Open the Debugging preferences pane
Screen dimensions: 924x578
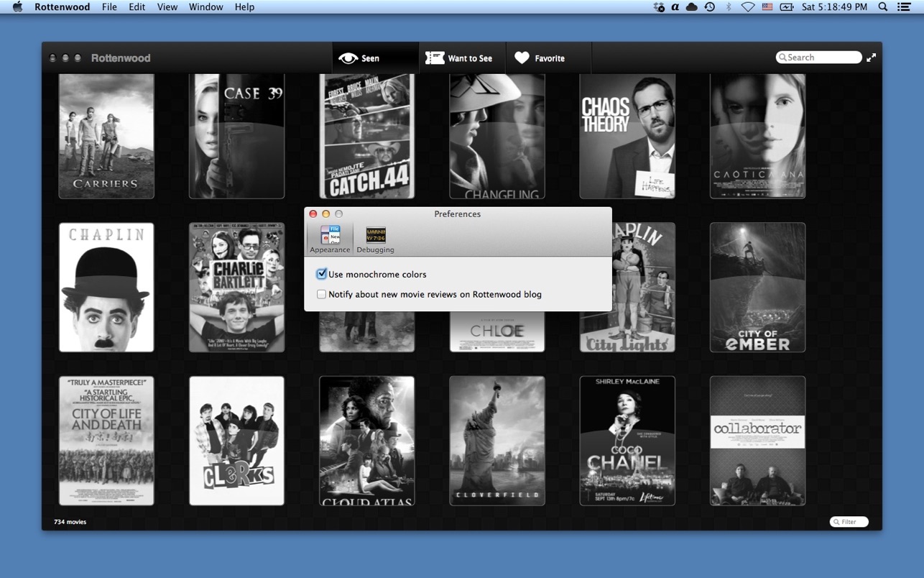375,239
